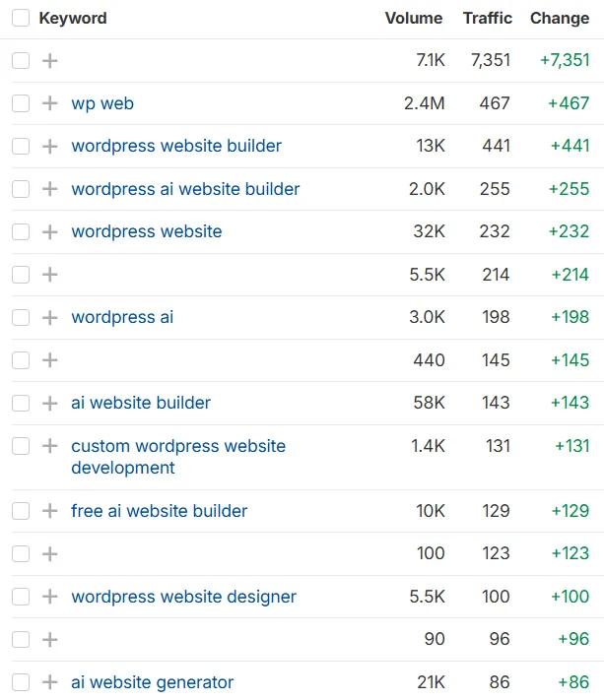Toggle the select-all checkbox beside Keyword header
604x700 pixels.
[x=21, y=19]
